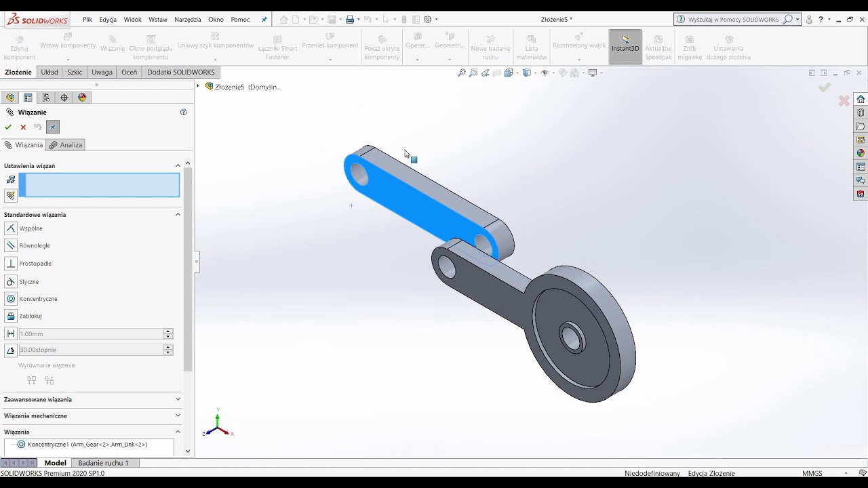Viewport: 868px width, 488px height.
Task: Click the MMGS unit system in status bar
Action: [x=812, y=473]
